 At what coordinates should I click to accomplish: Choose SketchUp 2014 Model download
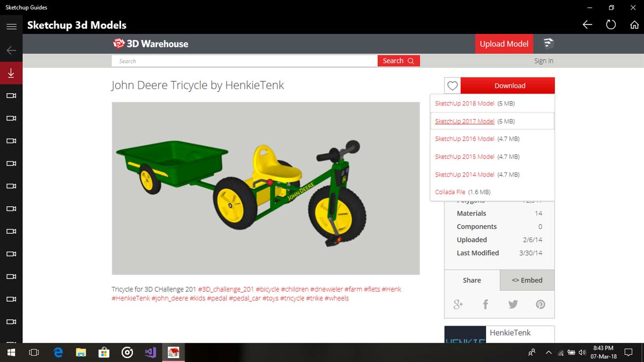click(x=465, y=174)
